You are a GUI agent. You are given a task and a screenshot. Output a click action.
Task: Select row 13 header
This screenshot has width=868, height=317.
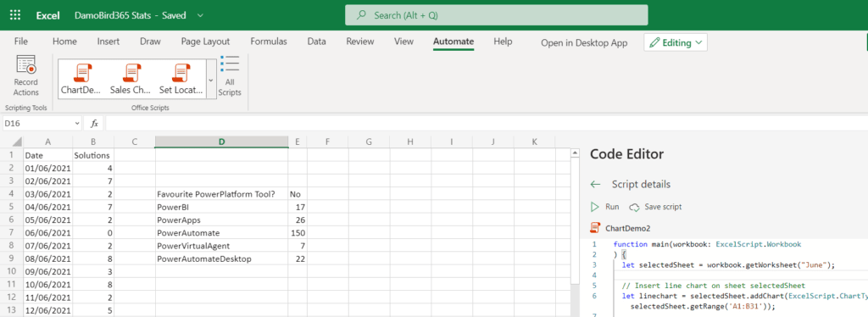(x=12, y=310)
